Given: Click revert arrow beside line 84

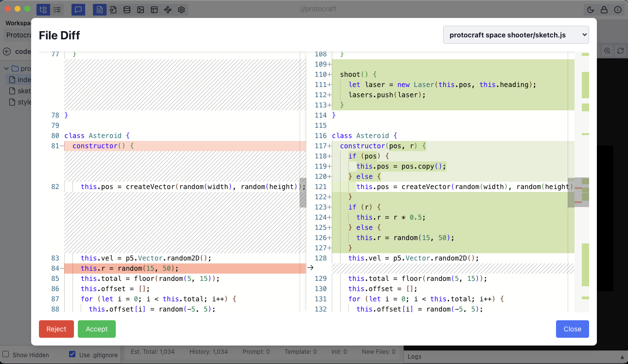Looking at the screenshot, I should [310, 267].
